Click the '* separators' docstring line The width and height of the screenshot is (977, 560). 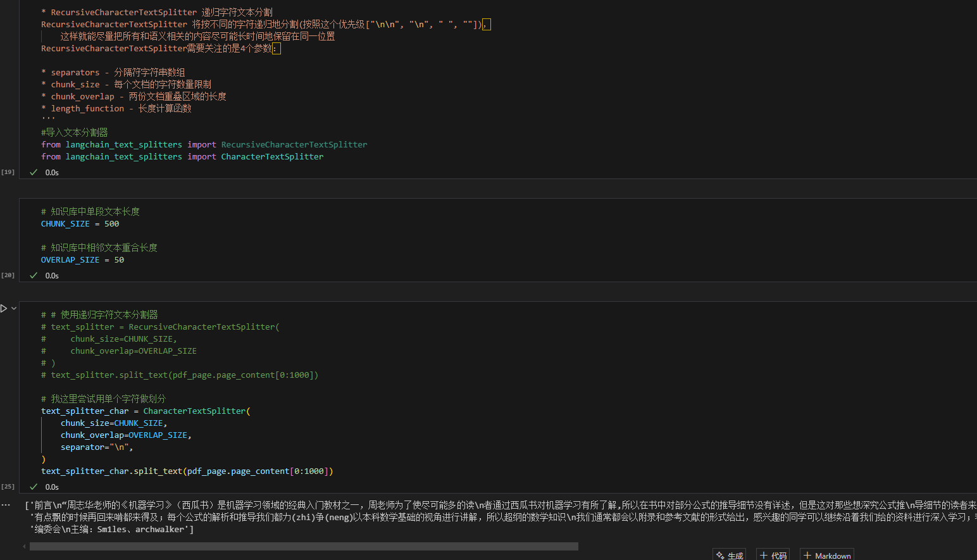[x=113, y=72]
